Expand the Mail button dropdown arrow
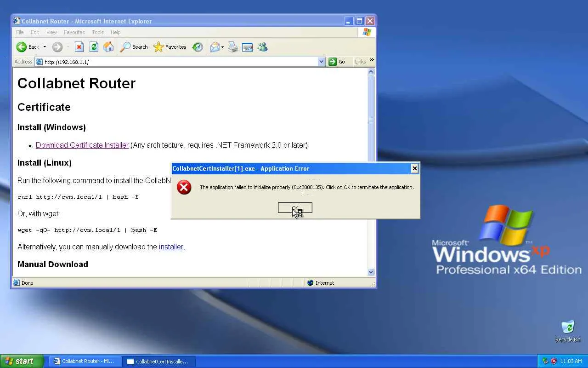The image size is (588, 368). tap(222, 47)
